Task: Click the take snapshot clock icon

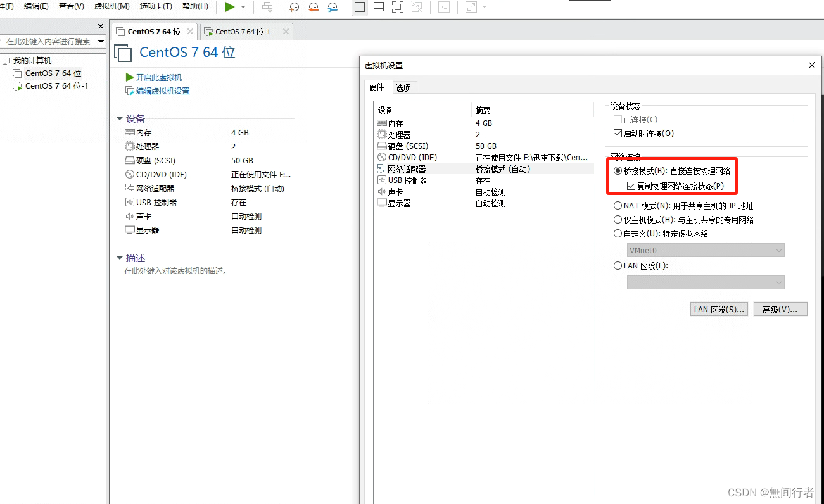Action: click(295, 7)
